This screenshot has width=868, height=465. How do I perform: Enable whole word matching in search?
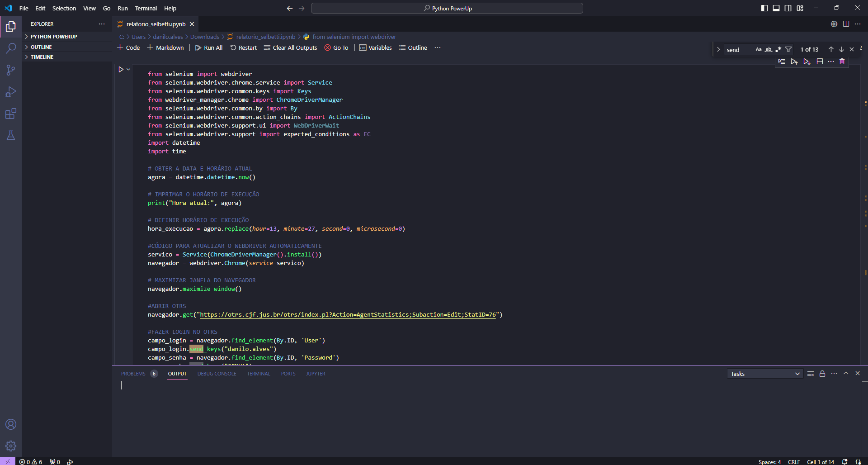coord(769,49)
